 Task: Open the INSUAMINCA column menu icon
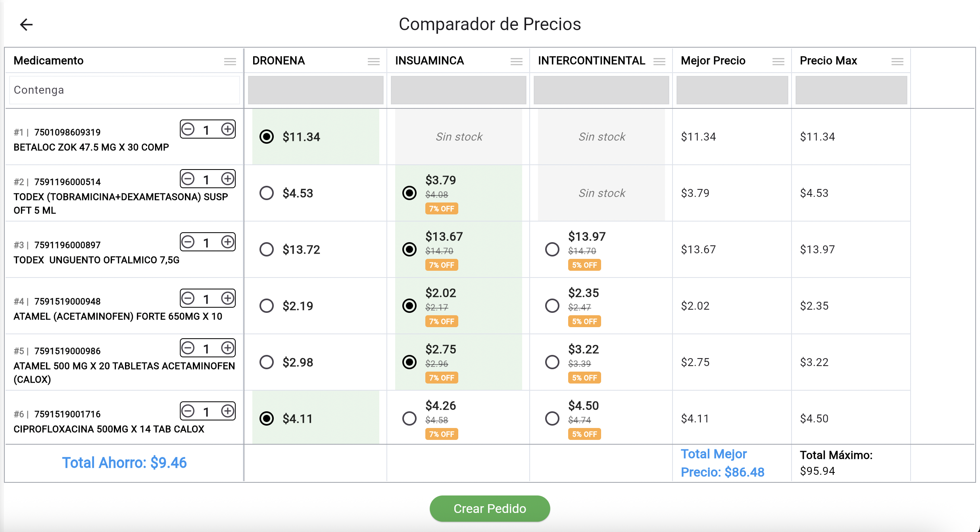tap(516, 62)
